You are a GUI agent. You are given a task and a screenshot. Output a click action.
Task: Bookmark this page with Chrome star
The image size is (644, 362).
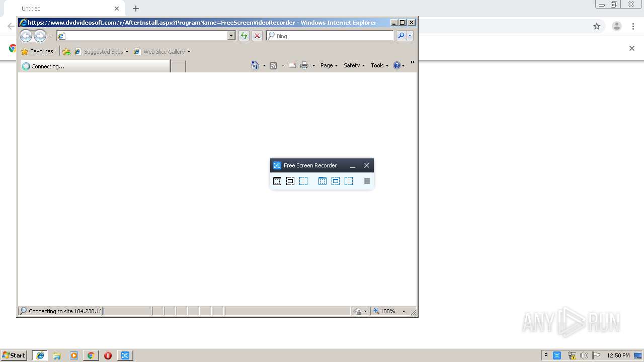pyautogui.click(x=597, y=26)
